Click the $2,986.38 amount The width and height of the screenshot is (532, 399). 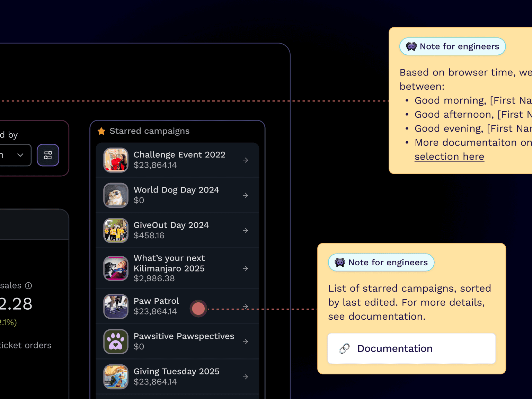[x=154, y=278]
